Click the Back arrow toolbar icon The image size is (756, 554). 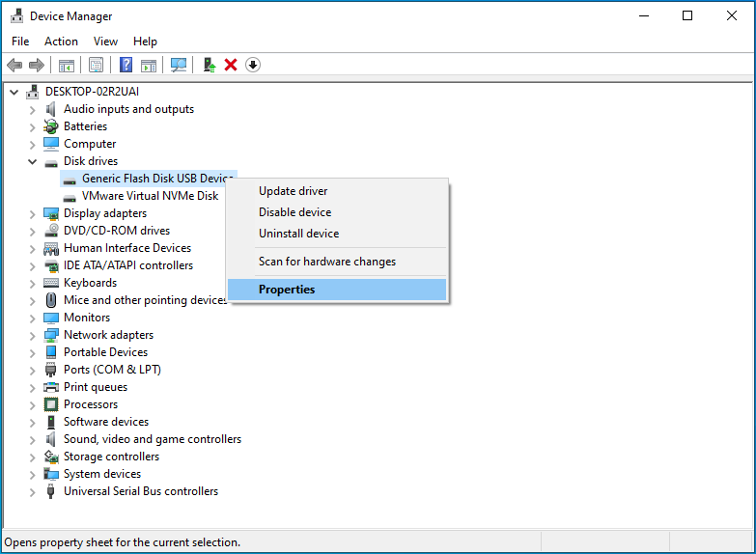(14, 65)
